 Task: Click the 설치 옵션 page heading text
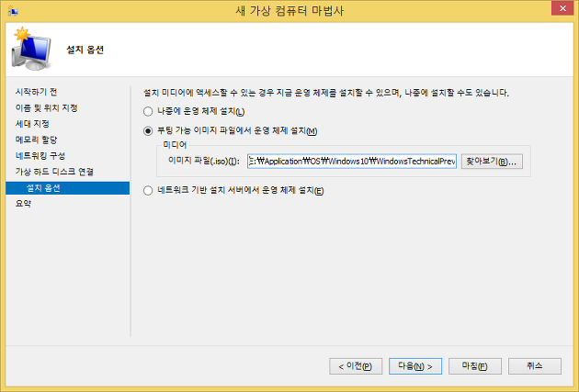[x=85, y=50]
